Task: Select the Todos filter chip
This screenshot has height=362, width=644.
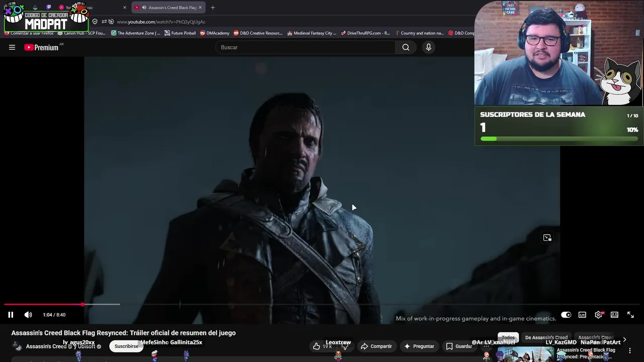Action: pyautogui.click(x=508, y=337)
